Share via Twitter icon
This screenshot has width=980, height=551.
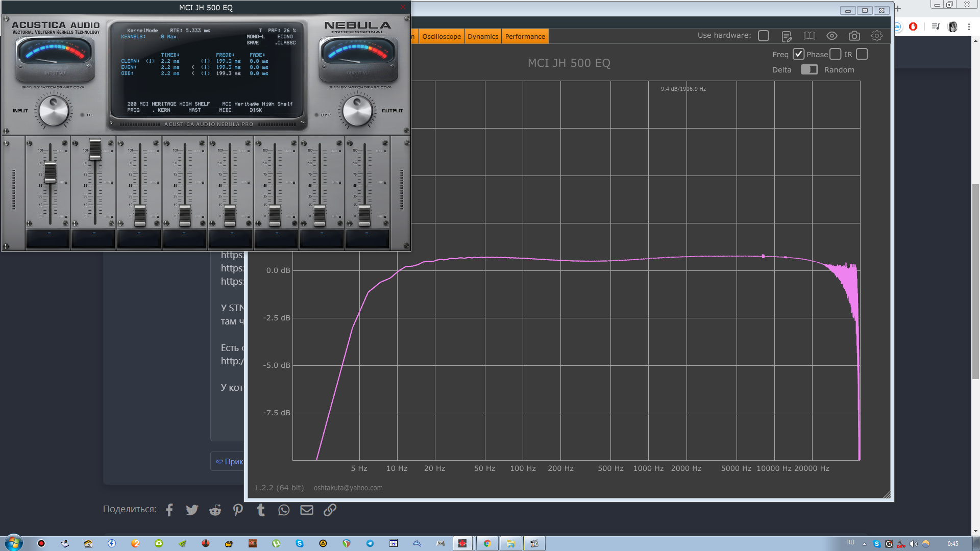click(192, 510)
